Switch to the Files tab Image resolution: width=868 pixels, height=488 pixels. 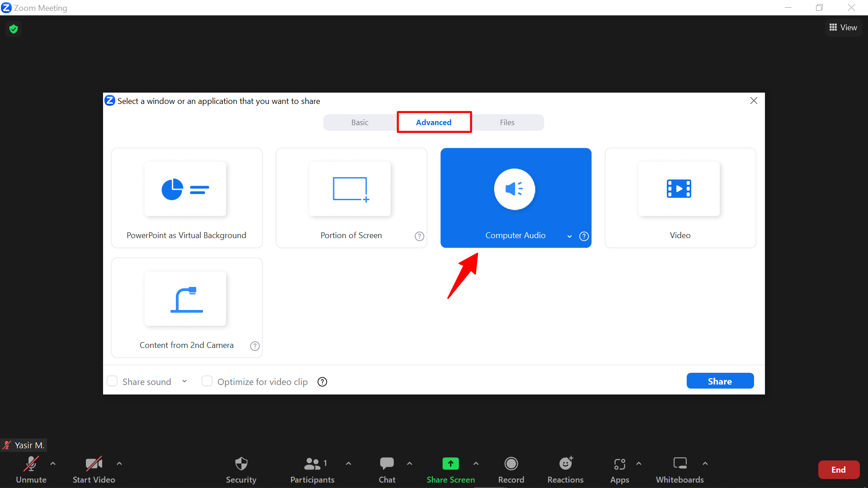[x=507, y=122]
